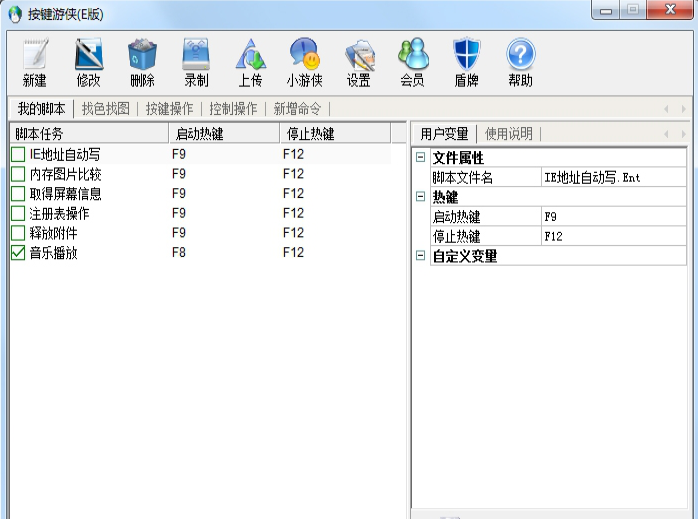Edit the 脚本文件名 value field
This screenshot has height=519, width=698.
click(613, 178)
